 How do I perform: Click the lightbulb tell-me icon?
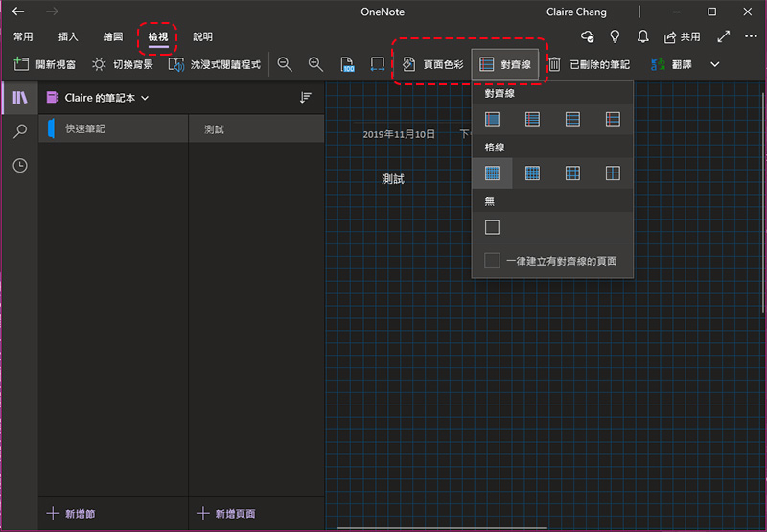(615, 36)
